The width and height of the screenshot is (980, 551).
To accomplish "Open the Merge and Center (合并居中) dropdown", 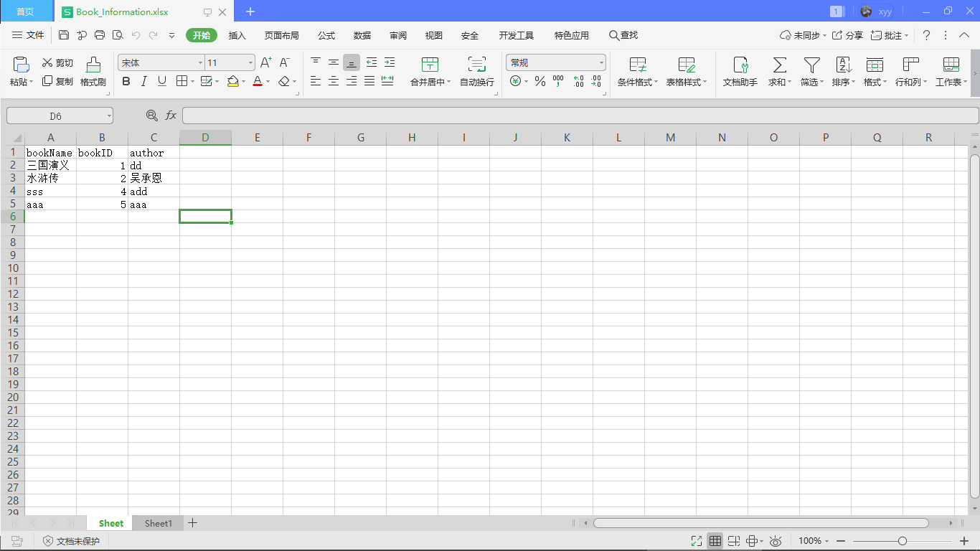I will coord(448,83).
